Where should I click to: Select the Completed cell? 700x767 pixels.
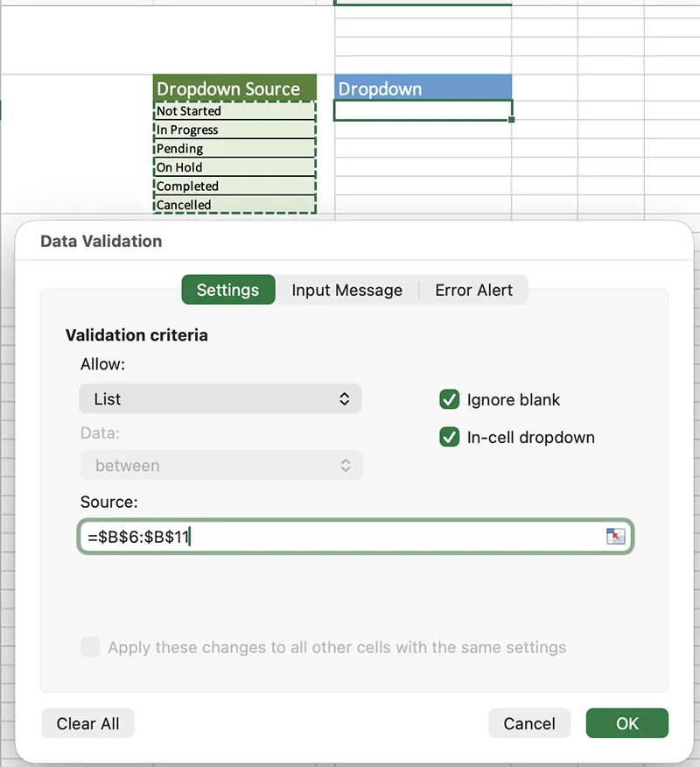[x=234, y=186]
